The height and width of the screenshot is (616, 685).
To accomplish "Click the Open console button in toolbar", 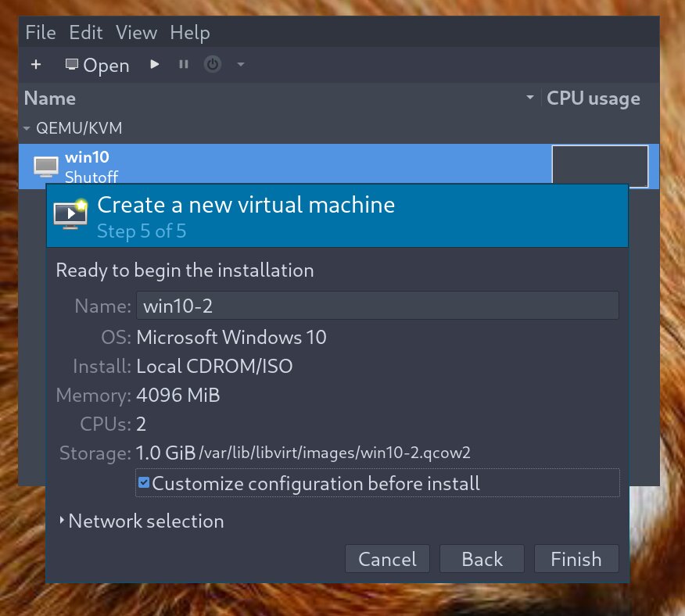I will click(97, 65).
